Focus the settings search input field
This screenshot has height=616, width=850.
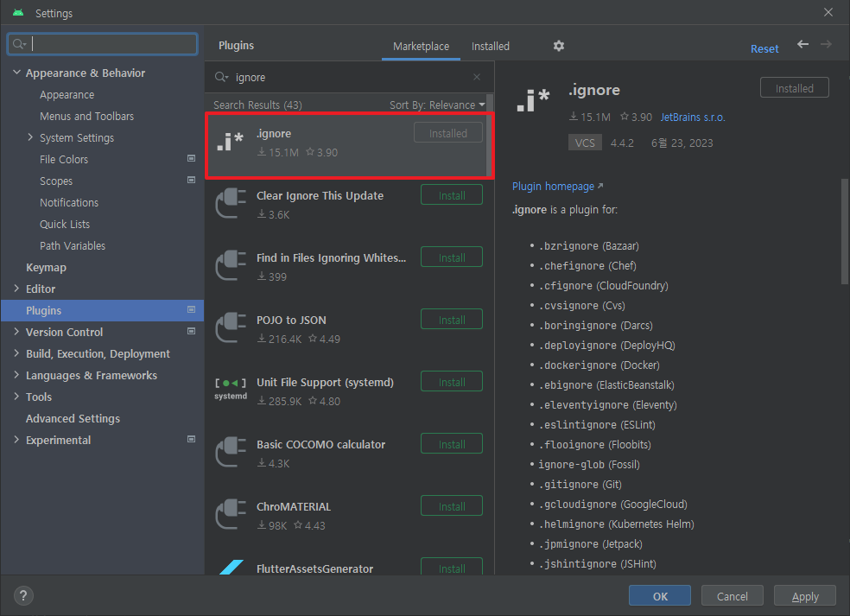[x=103, y=44]
